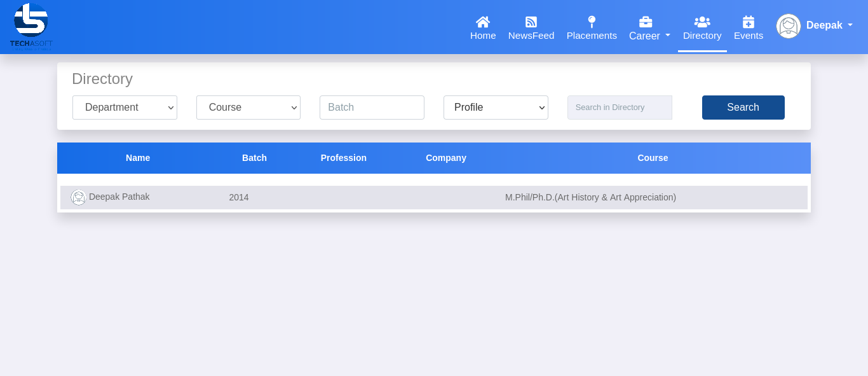868x376 pixels.
Task: Click the Placements pin icon
Action: point(592,22)
